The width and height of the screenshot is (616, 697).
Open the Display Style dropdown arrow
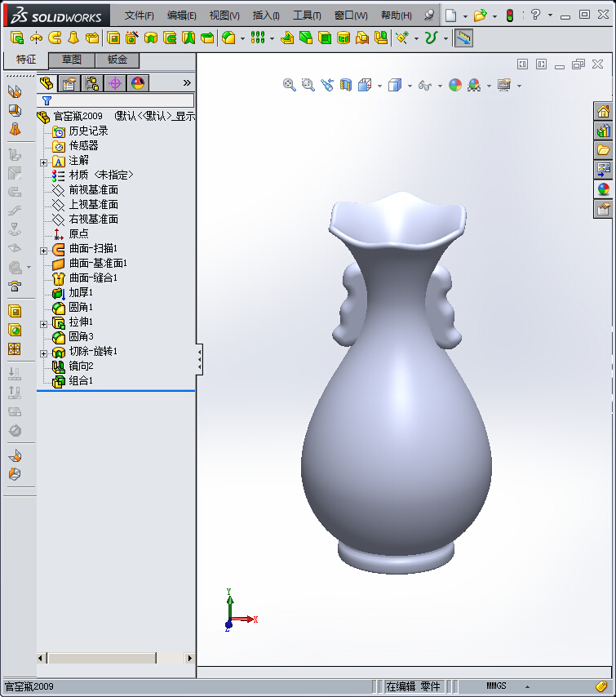click(x=410, y=86)
